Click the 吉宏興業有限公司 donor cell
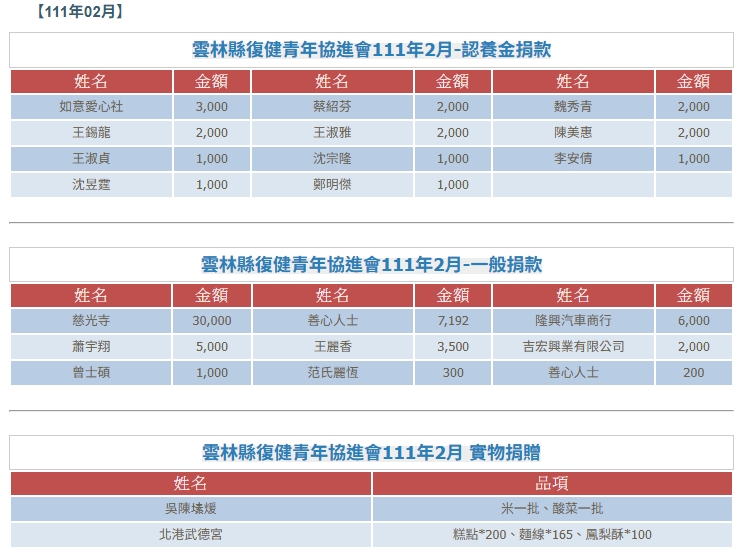740x556 pixels. [x=573, y=347]
